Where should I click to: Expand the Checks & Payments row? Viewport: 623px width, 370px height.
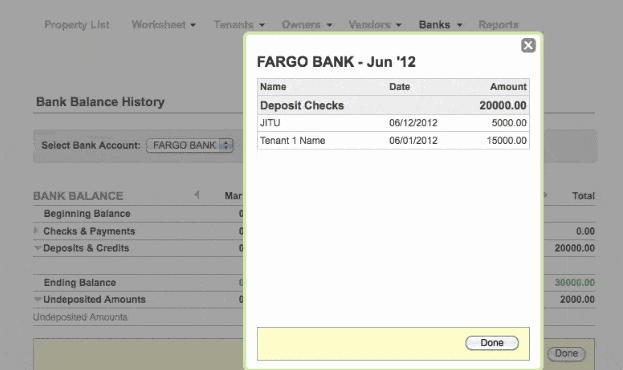36,231
